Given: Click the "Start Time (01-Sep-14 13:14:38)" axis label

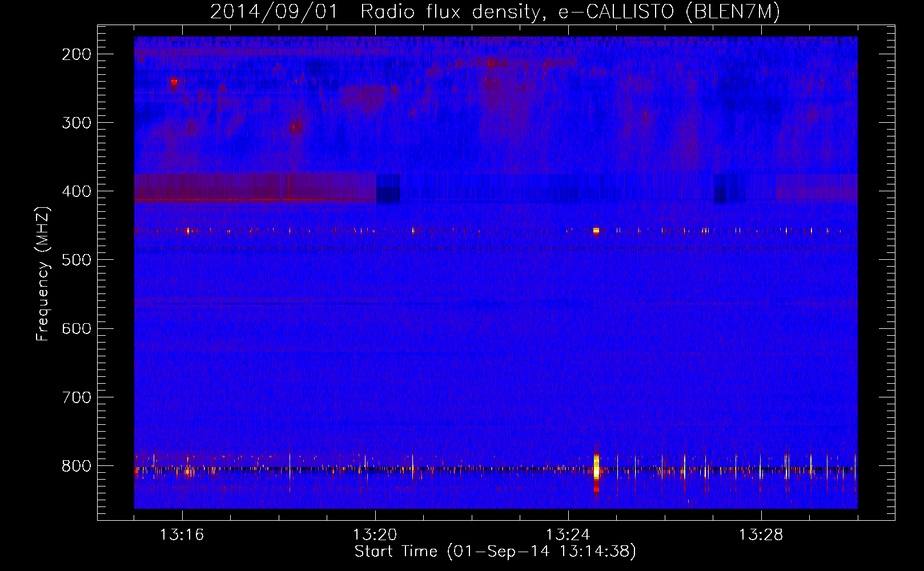Looking at the screenshot, I should pos(495,552).
